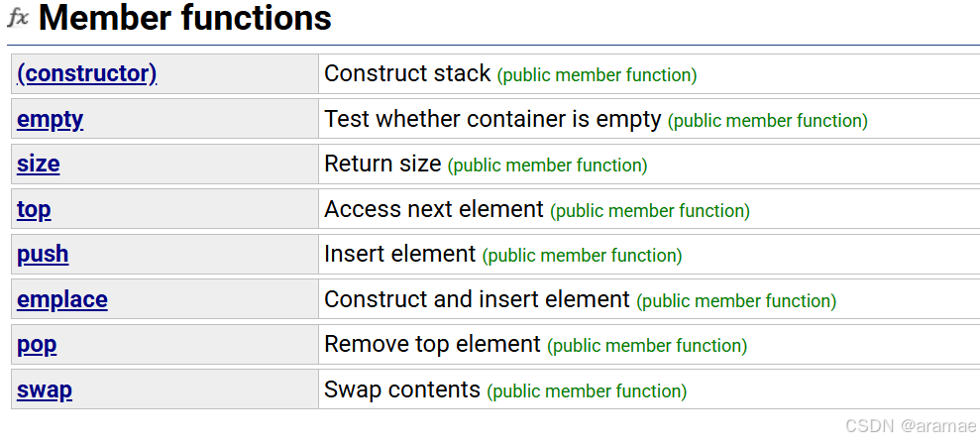Viewport: 980px width, 443px height.
Task: Follow the top function link
Action: point(34,209)
